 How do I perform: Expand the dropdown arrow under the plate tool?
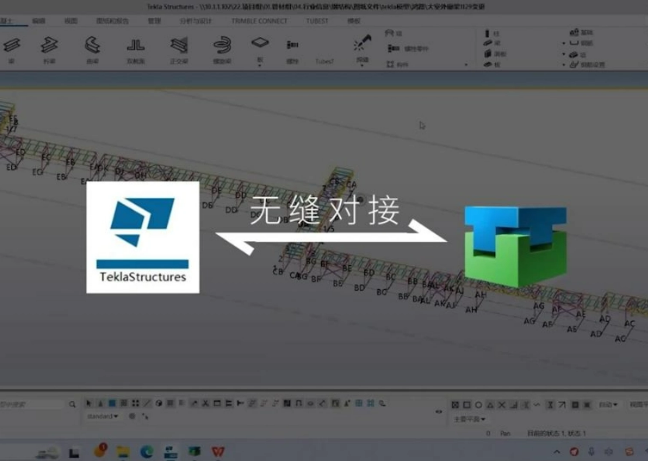click(260, 60)
